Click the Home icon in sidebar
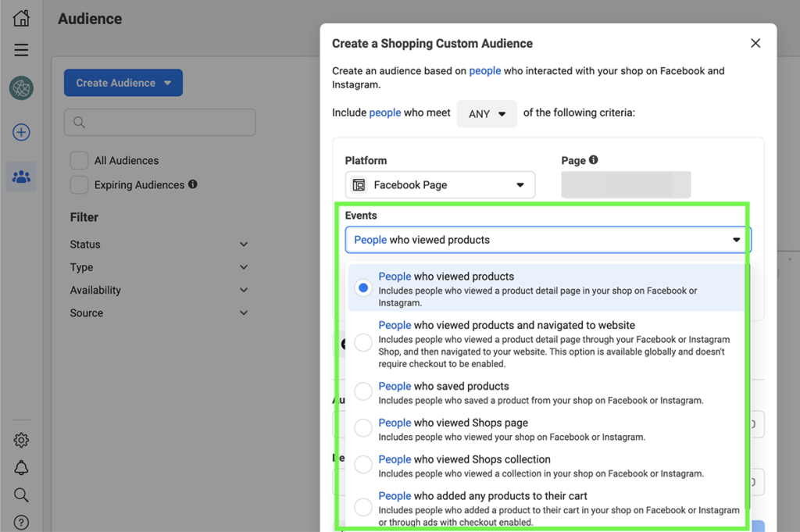Screen dimensions: 800x532 point(21,19)
